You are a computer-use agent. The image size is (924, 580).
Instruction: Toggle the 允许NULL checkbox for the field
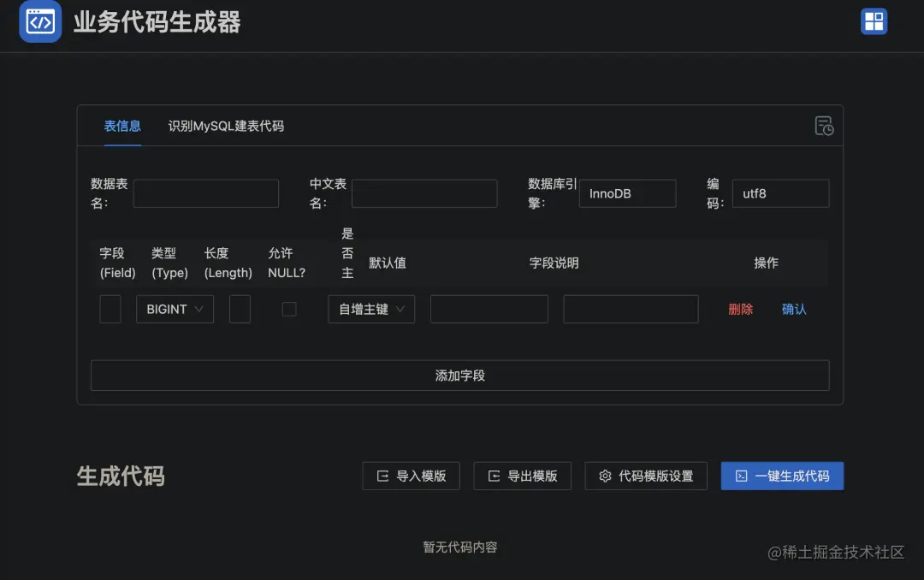[x=288, y=309]
